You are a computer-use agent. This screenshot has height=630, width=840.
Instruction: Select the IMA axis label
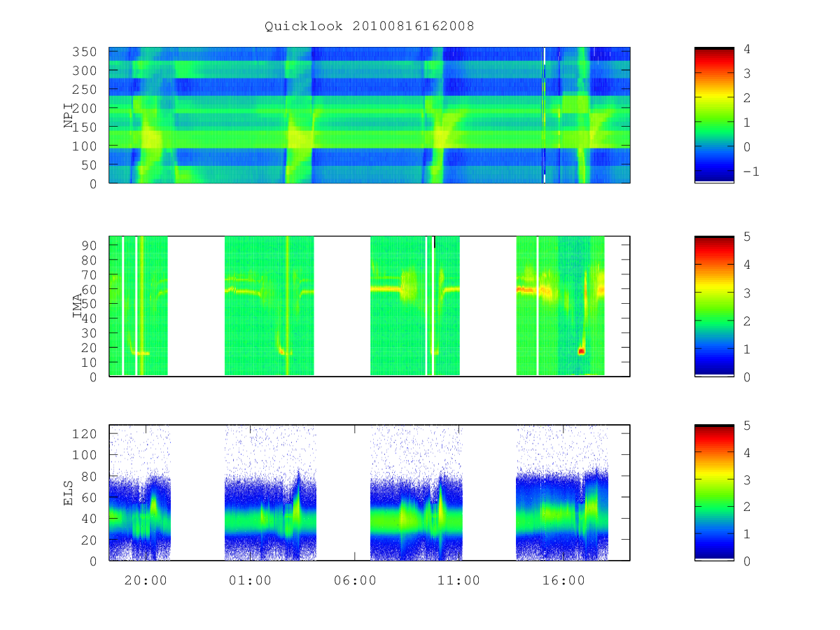(77, 306)
